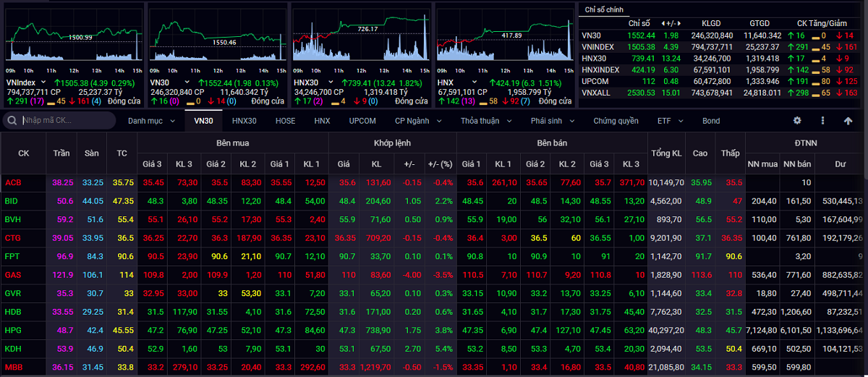Image resolution: width=868 pixels, height=377 pixels.
Task: Click the up arrow collapse icon
Action: point(848,121)
